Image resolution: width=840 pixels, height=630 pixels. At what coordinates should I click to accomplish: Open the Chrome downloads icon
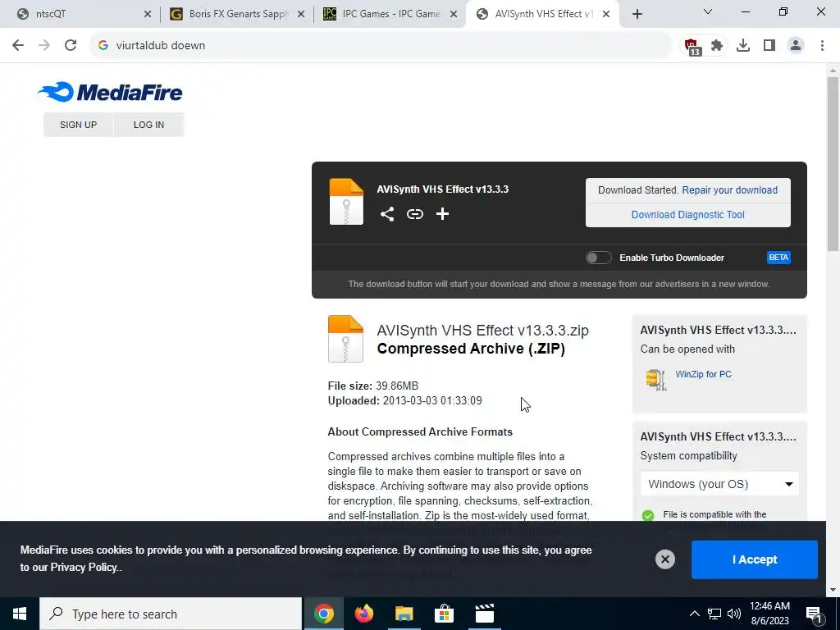coord(743,46)
